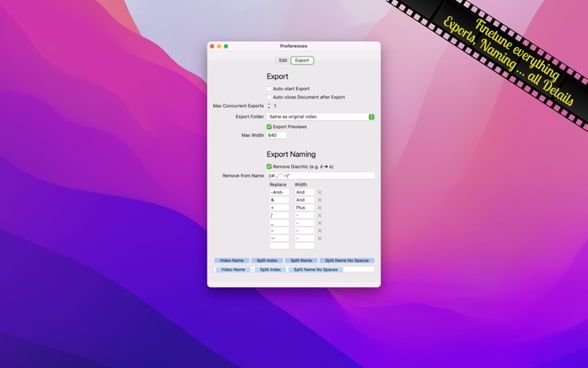
Task: Edit the & Replace field
Action: [279, 200]
